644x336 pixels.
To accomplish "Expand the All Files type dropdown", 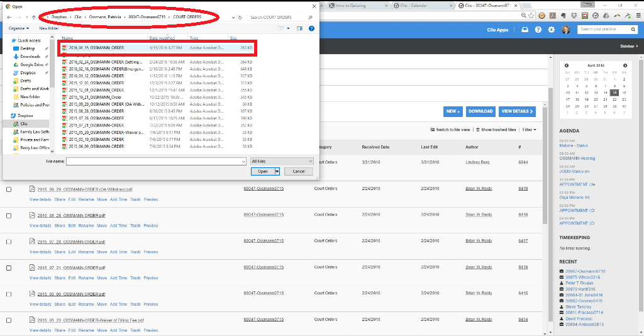I will click(281, 162).
